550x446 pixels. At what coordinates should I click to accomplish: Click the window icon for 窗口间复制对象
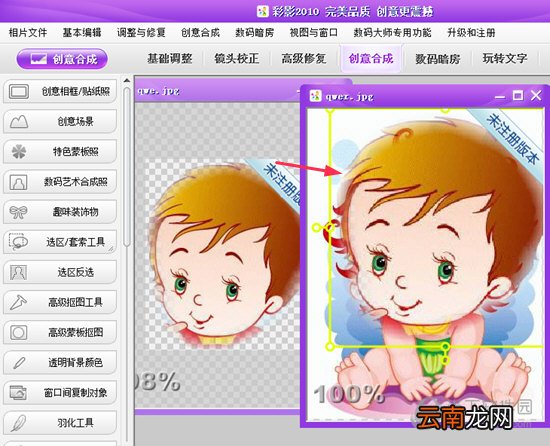[18, 393]
